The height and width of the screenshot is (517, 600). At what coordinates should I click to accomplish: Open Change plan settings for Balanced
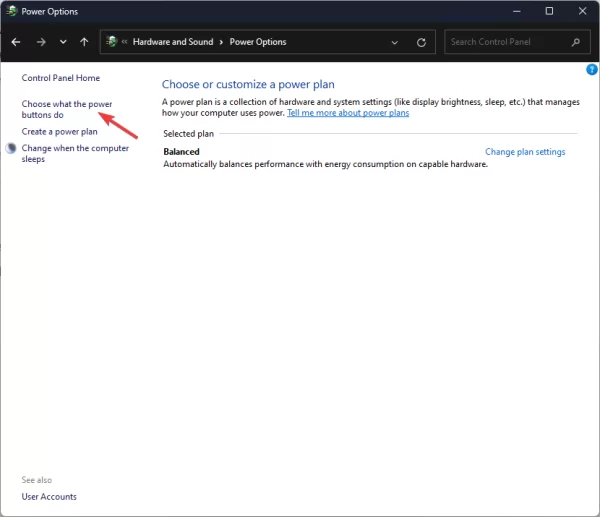(x=525, y=152)
